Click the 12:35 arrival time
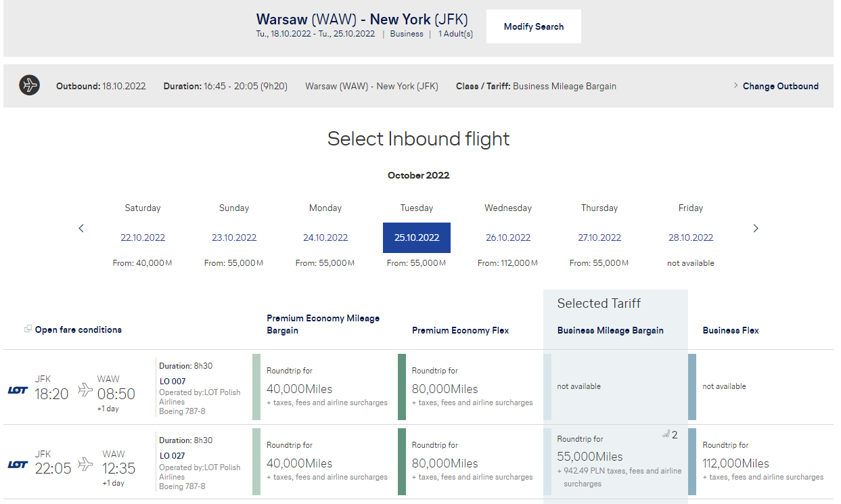Viewport: 841px width, 504px height. (119, 468)
